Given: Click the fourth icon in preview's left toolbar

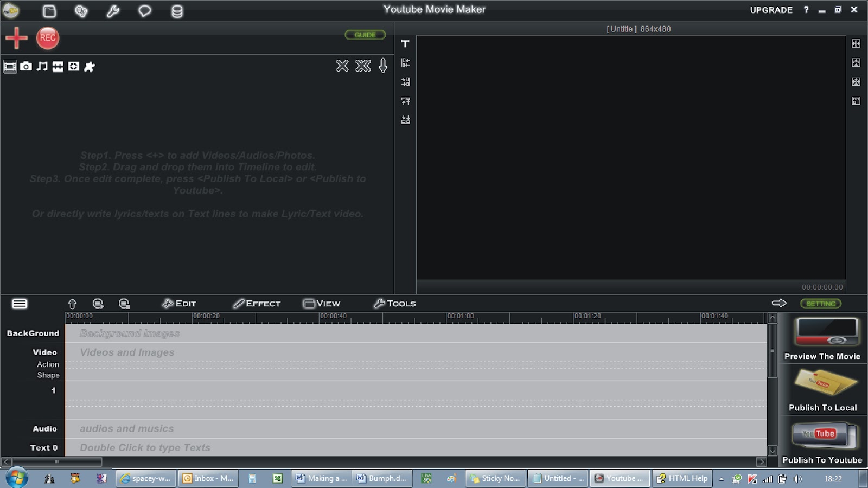Looking at the screenshot, I should coord(405,101).
